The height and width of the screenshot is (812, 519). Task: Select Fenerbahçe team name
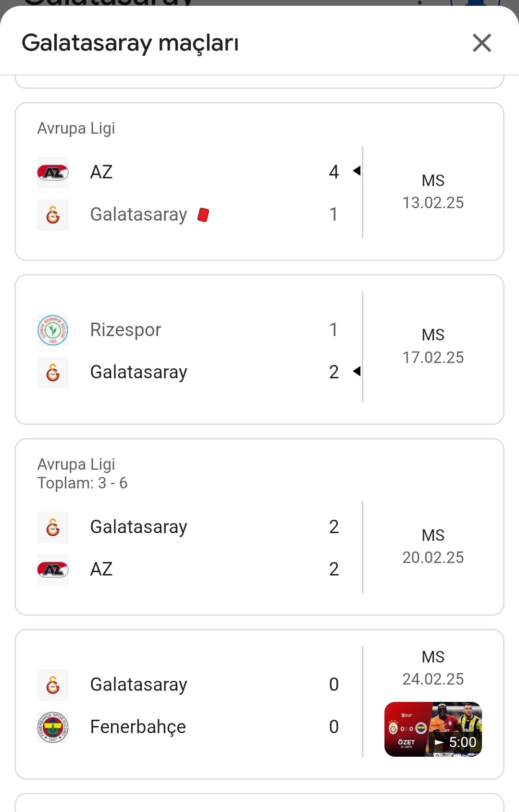pyautogui.click(x=138, y=727)
